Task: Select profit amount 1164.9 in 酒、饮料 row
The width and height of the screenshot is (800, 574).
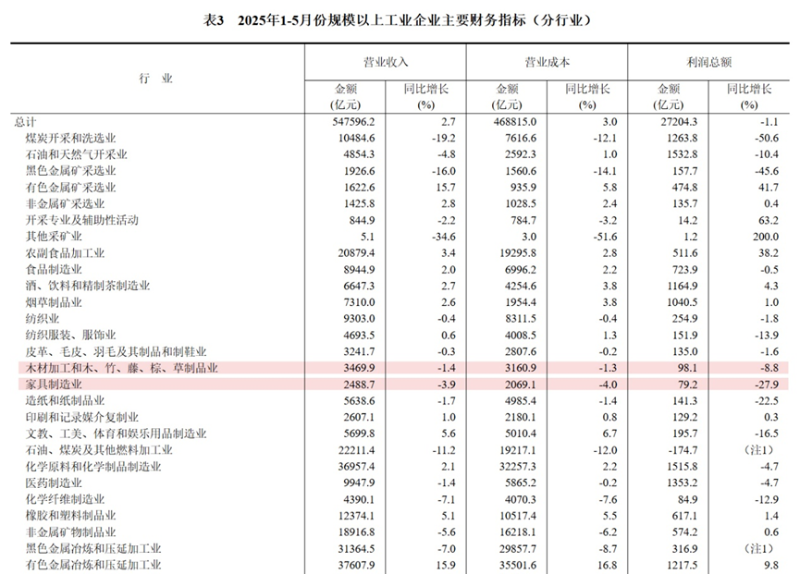Action: coord(682,286)
